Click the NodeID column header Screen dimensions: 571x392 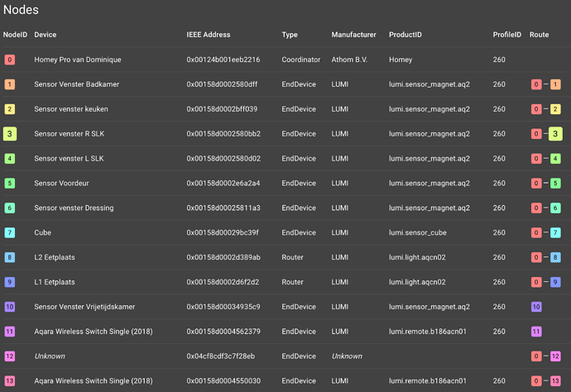tap(15, 35)
